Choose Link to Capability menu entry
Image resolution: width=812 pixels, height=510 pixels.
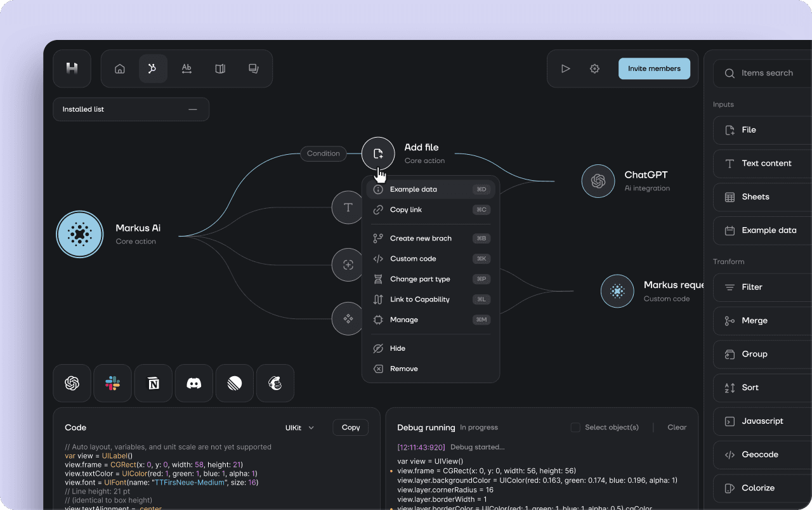point(431,299)
